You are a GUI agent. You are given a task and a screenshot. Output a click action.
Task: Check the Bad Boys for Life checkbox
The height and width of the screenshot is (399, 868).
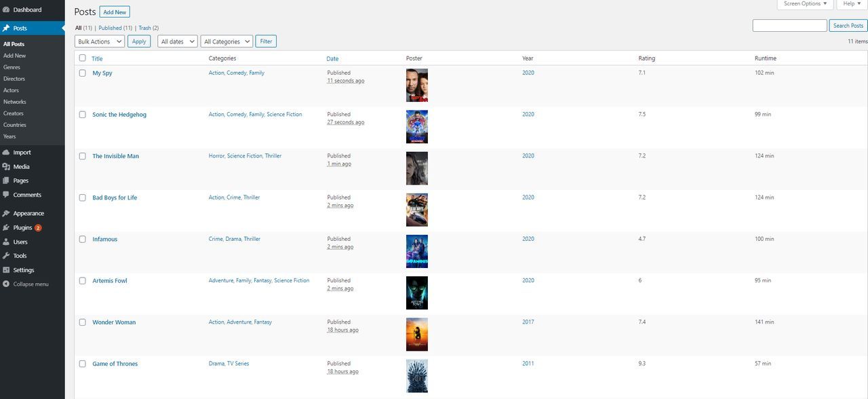(83, 197)
